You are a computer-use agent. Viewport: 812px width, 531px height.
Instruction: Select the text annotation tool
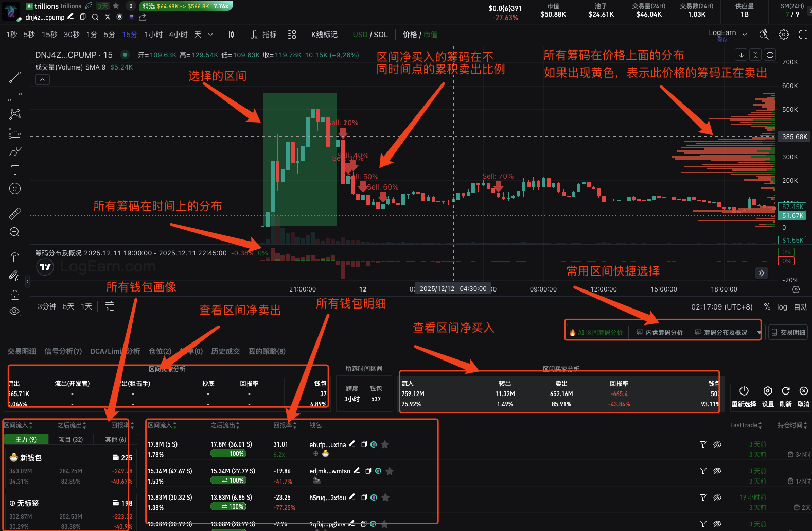(15, 170)
